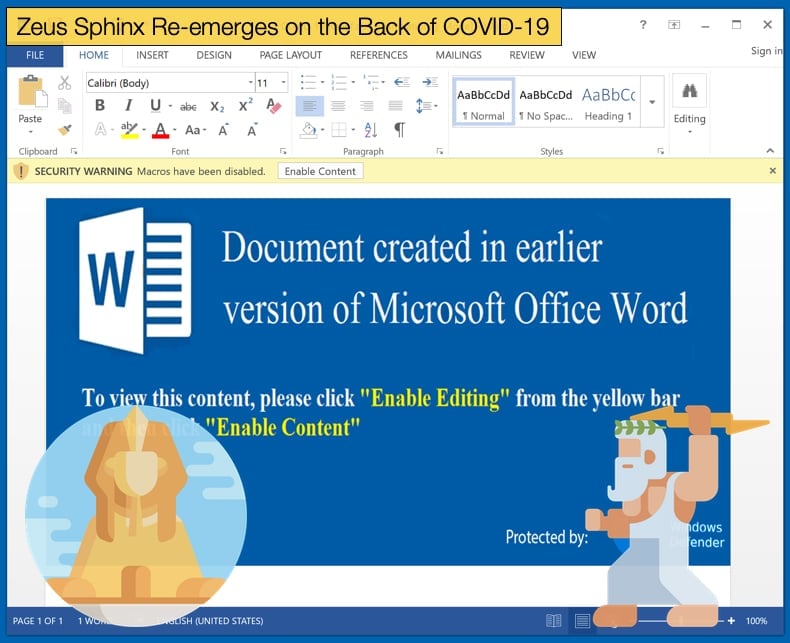Click Clear Formatting eraser icon
Viewport: 790px width, 643px height.
273,106
